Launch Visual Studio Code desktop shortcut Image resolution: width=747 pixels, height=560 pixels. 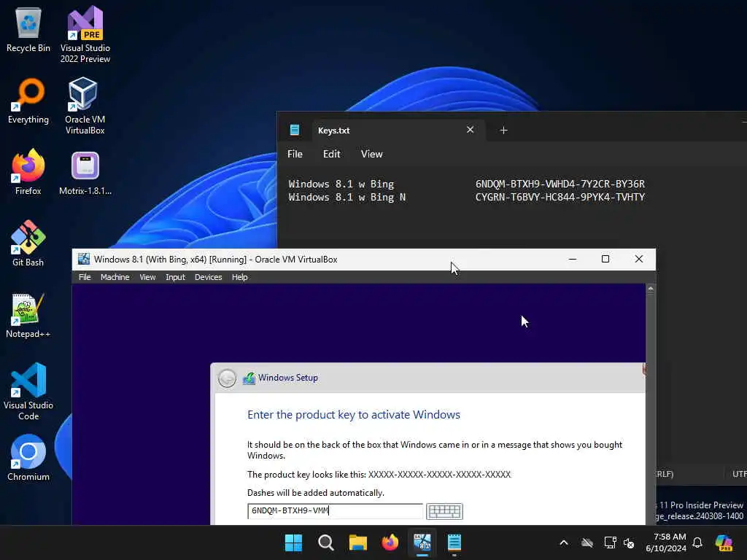(x=28, y=392)
